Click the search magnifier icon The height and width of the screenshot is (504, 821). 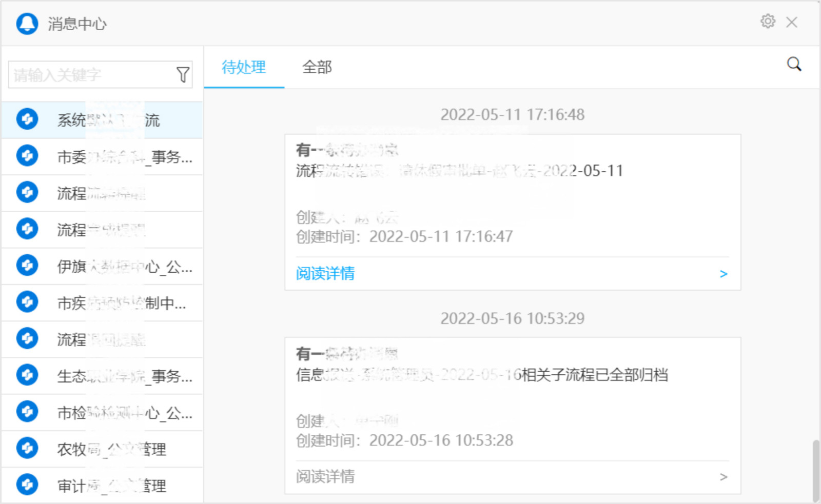[794, 64]
